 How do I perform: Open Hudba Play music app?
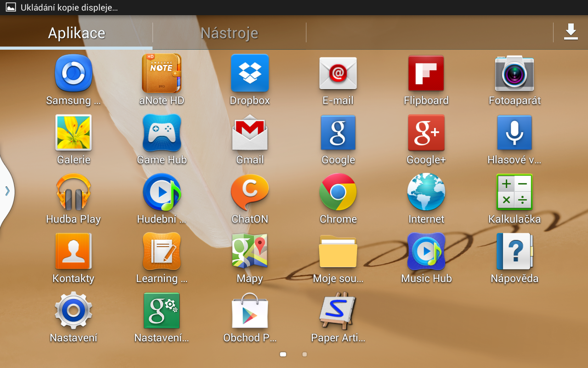[73, 192]
